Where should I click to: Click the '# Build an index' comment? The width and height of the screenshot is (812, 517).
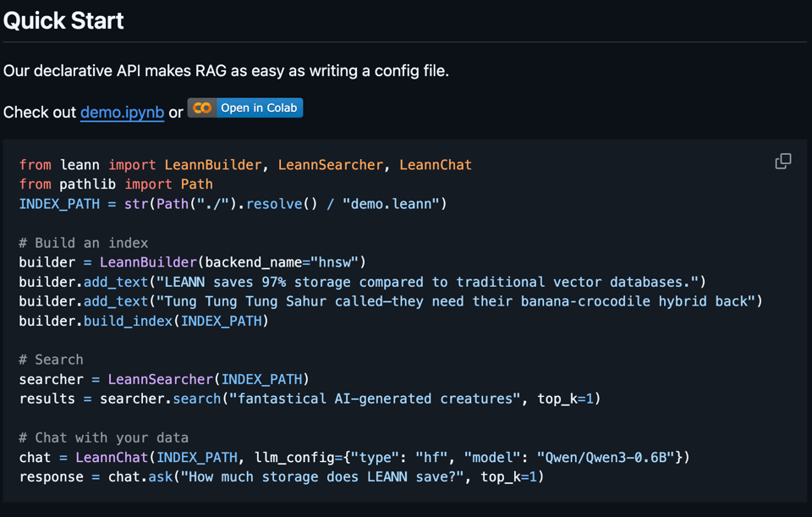pos(84,243)
